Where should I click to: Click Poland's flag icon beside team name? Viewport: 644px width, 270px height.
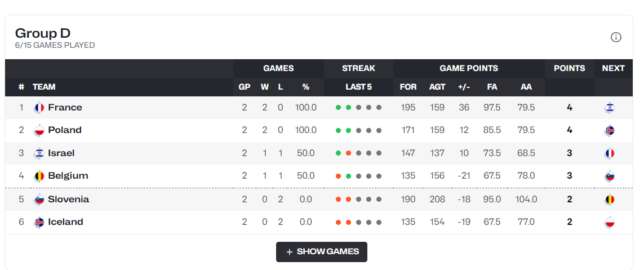[39, 130]
